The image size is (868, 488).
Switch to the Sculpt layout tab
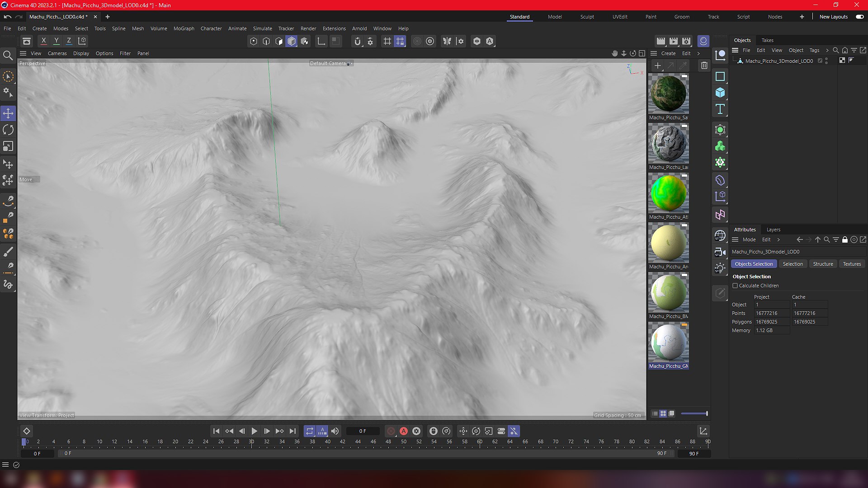[587, 17]
